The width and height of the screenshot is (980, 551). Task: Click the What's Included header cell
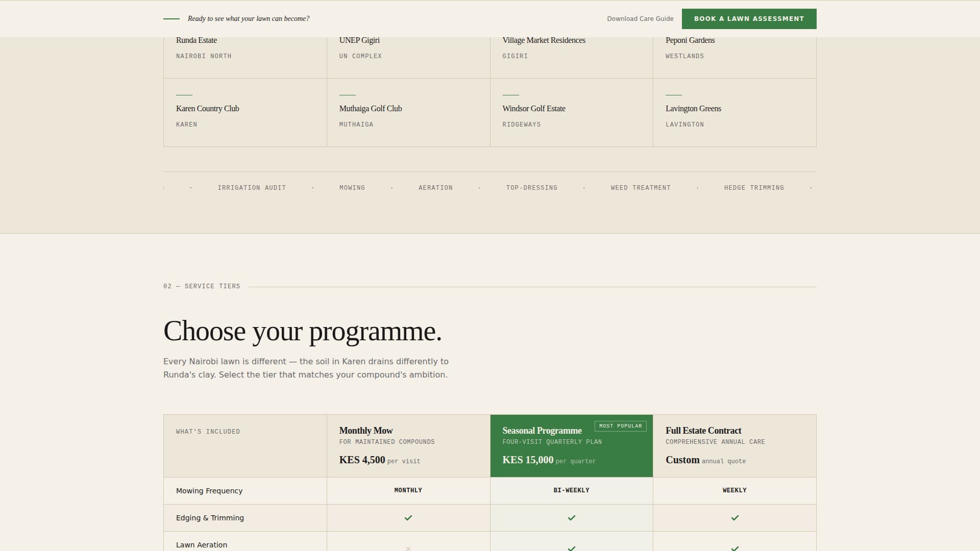point(245,446)
